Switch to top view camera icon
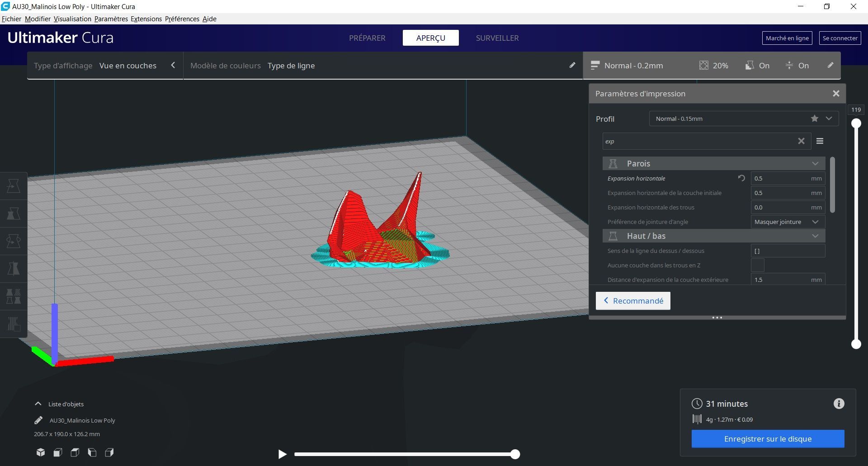This screenshot has width=868, height=466. pos(75,452)
